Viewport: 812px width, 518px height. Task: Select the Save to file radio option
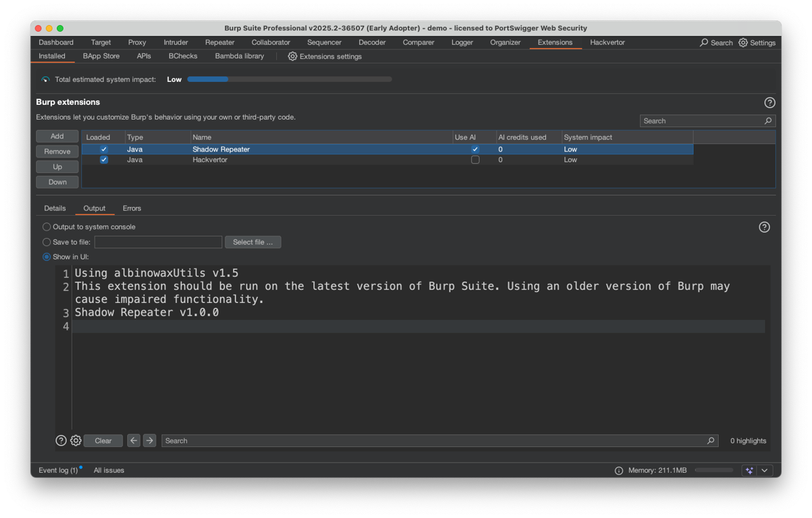coord(46,241)
